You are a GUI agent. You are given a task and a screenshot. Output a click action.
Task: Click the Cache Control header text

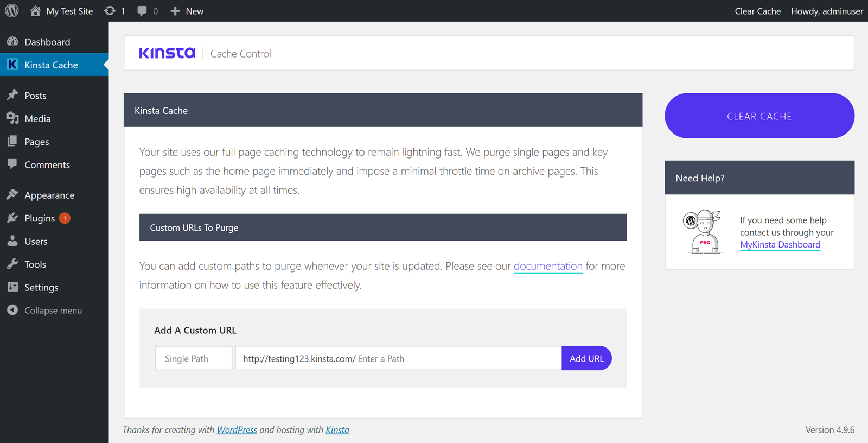click(x=241, y=53)
